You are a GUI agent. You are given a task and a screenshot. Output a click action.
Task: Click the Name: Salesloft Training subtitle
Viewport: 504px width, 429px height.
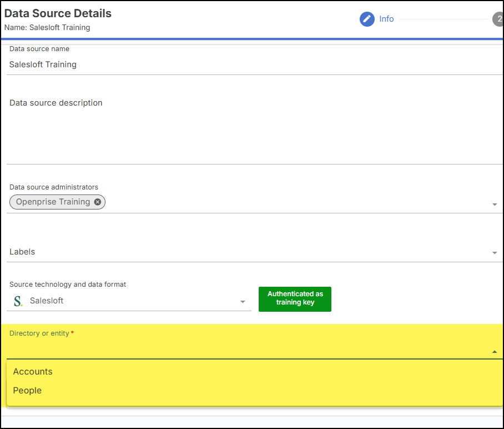pos(47,27)
